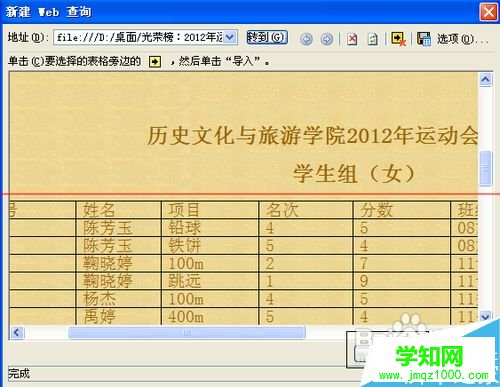Click the vertical scrollbar up arrow
Screen dimensions: 500x387
485,80
